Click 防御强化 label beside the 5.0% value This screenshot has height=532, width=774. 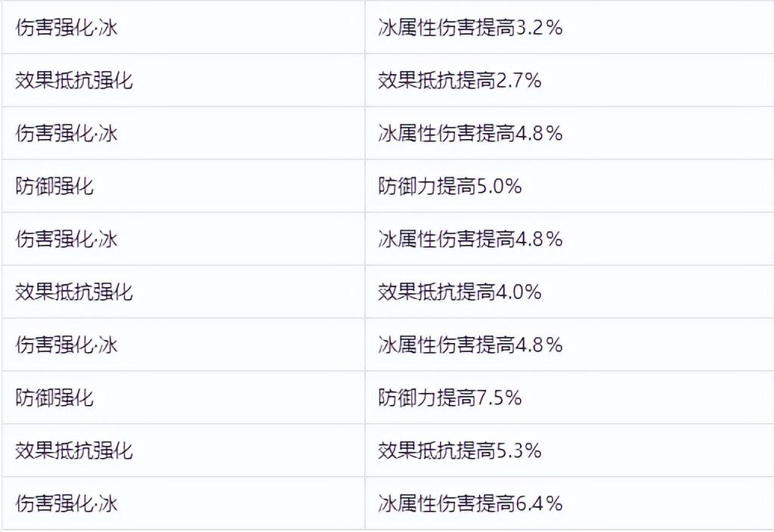(54, 187)
